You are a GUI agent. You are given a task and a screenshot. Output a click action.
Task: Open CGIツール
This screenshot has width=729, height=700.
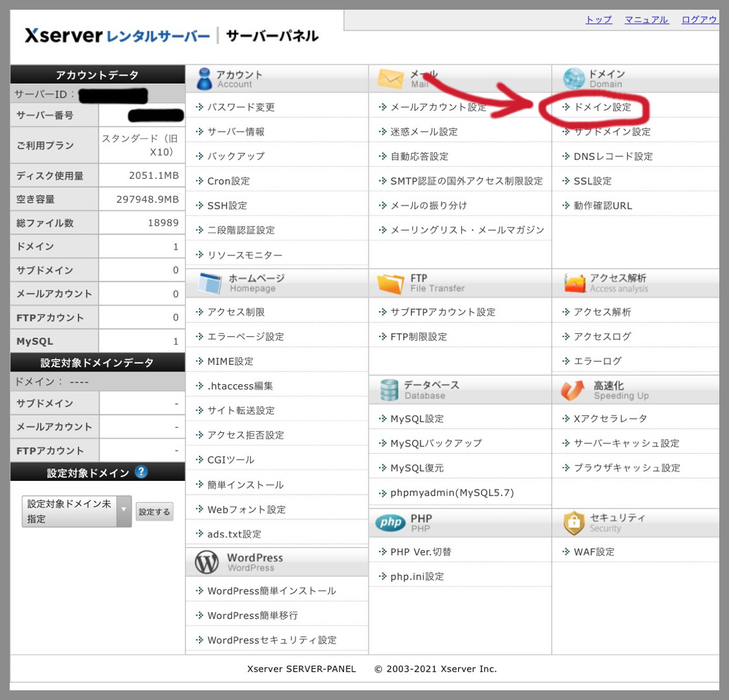[231, 460]
